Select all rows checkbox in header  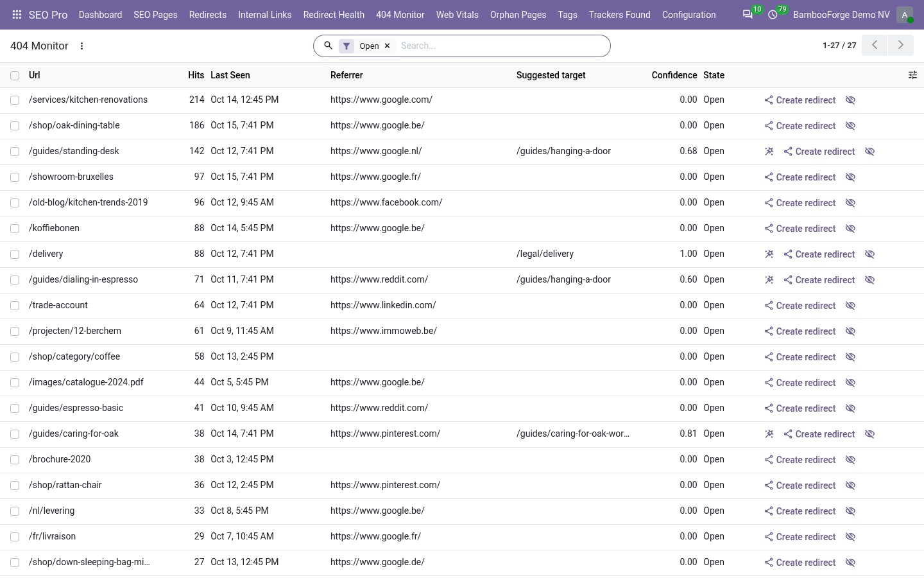point(15,76)
